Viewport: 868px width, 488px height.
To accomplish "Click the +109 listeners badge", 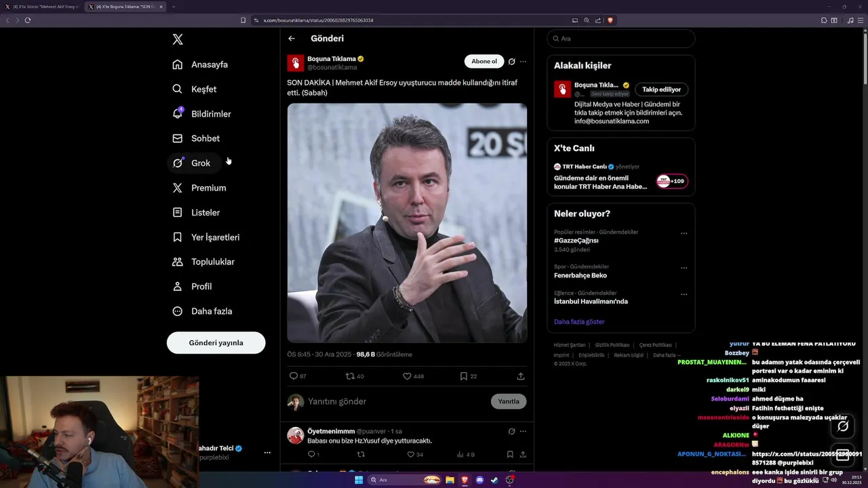I will click(x=672, y=181).
